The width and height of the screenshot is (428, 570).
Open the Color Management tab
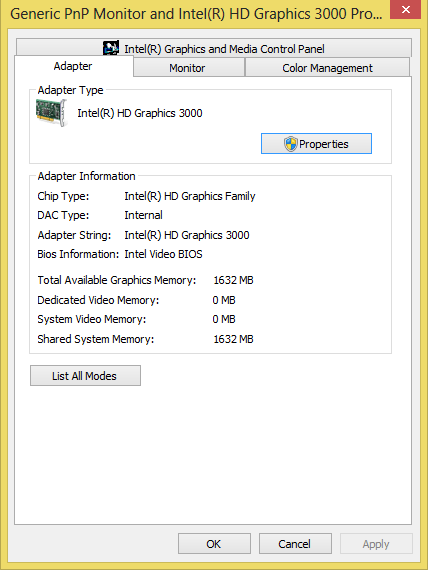tap(327, 68)
